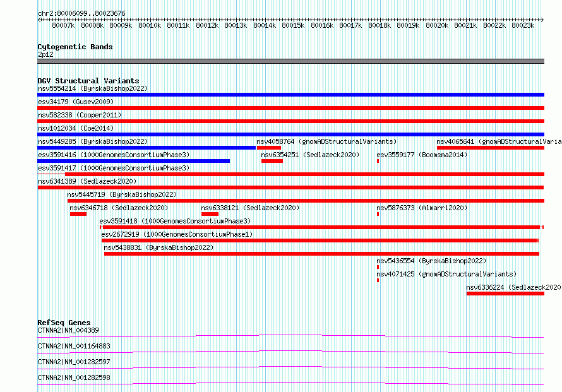Select esv3591418 (1000GenomesConsortiumPhase3) label
Screen dimensions: 562x392
(x=175, y=221)
